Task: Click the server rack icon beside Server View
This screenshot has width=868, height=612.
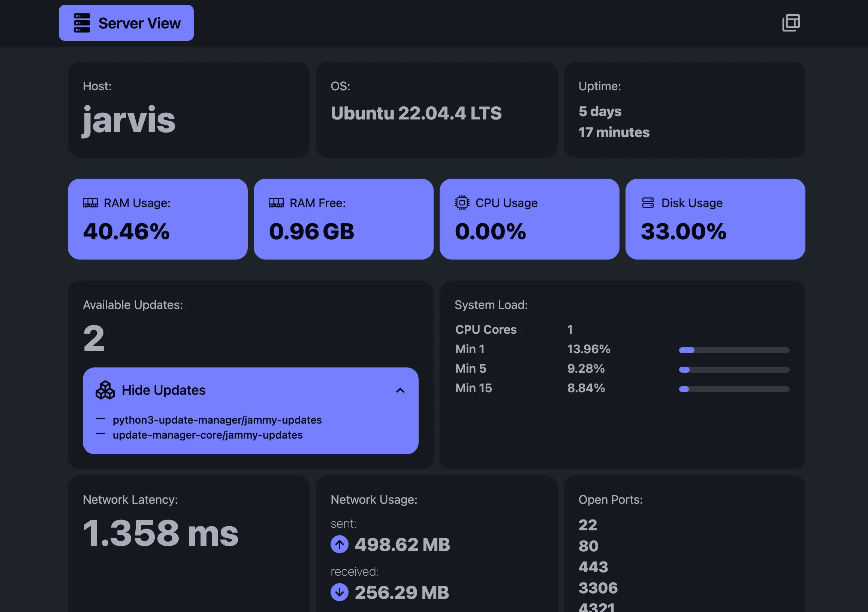Action: (x=83, y=23)
